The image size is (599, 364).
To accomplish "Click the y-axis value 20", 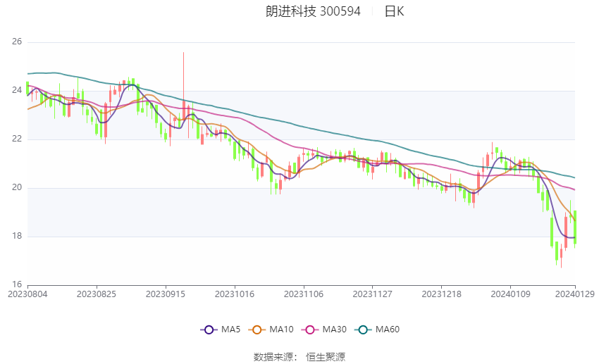I will click(x=17, y=188).
